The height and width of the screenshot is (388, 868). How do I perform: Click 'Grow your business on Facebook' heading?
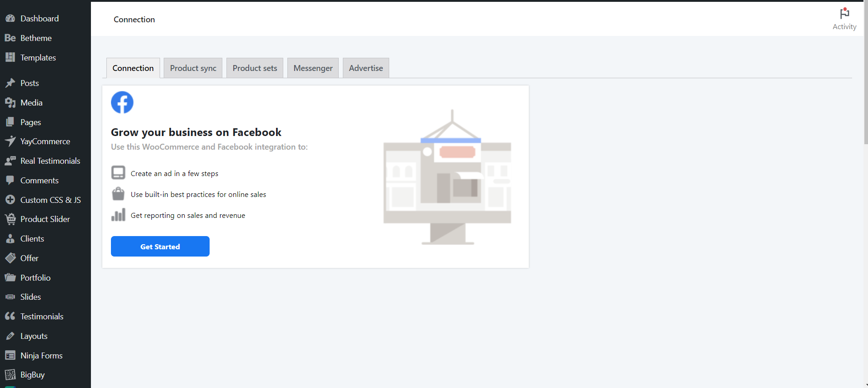(x=196, y=132)
